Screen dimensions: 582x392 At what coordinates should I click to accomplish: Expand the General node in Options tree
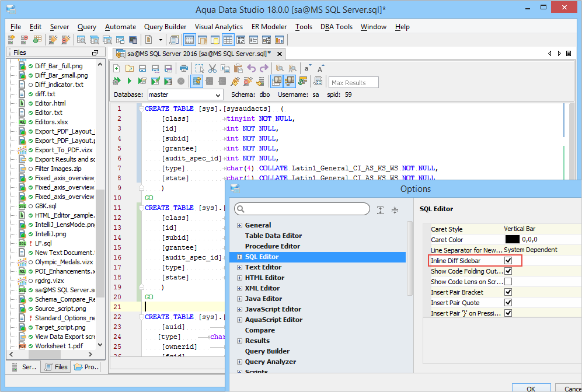239,225
